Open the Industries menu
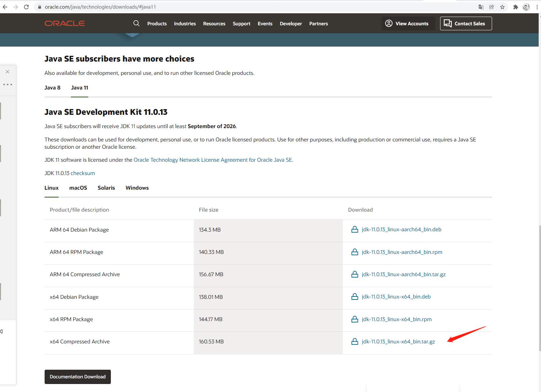Viewport: 541px width, 392px height. (185, 24)
